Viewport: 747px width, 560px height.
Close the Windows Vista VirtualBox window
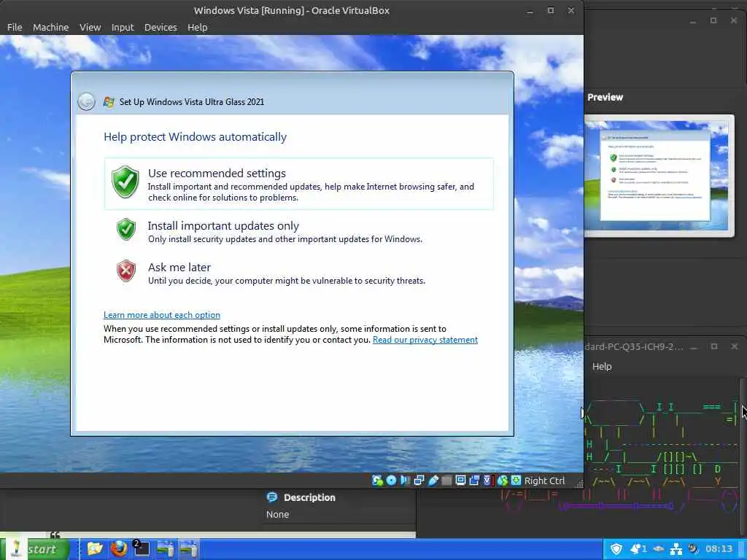(570, 10)
